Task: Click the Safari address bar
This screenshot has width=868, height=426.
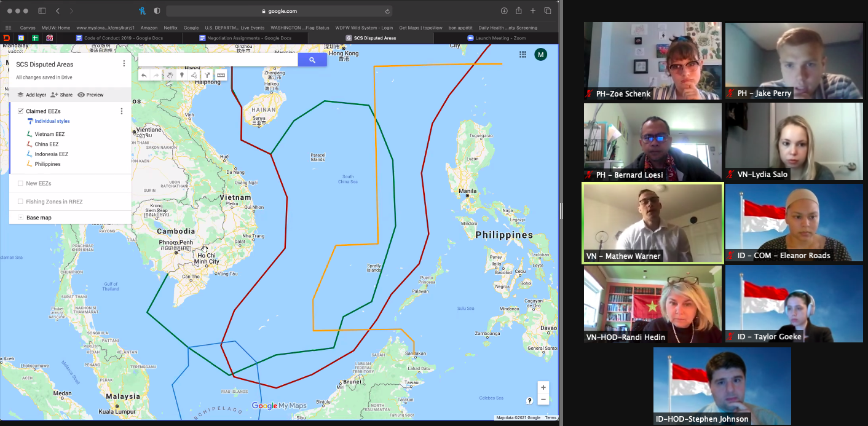Action: coord(279,11)
